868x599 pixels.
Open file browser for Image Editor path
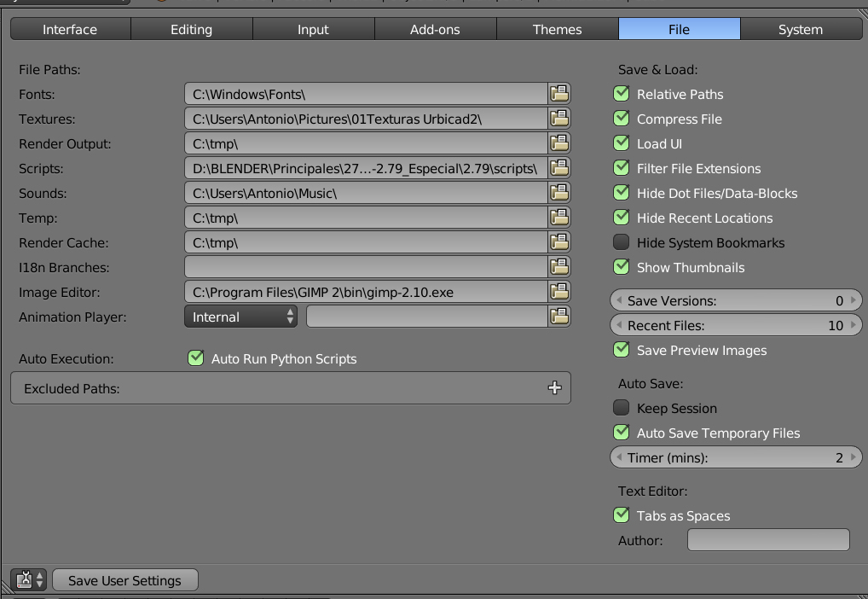(x=559, y=292)
